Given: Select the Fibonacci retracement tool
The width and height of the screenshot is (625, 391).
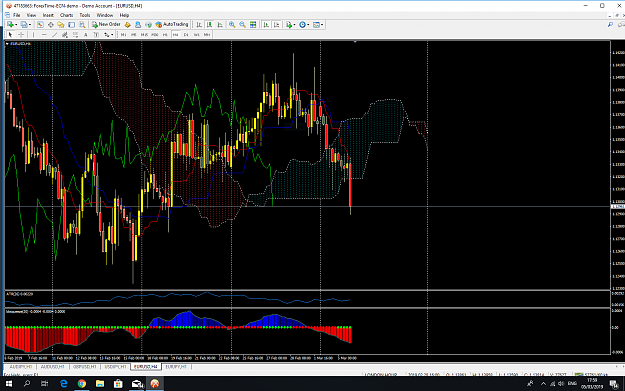Looking at the screenshot, I should tap(75, 35).
